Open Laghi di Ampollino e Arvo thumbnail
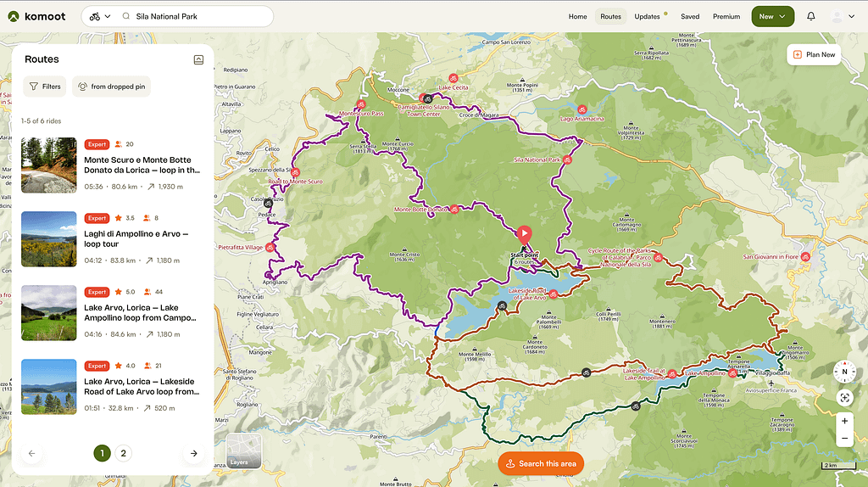868x487 pixels. tap(48, 239)
